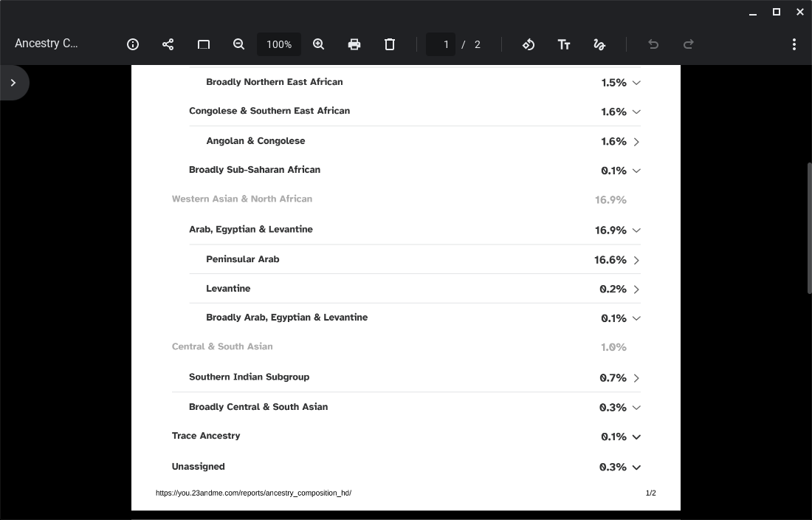Expand the Peninsular Arab row arrow

click(636, 260)
